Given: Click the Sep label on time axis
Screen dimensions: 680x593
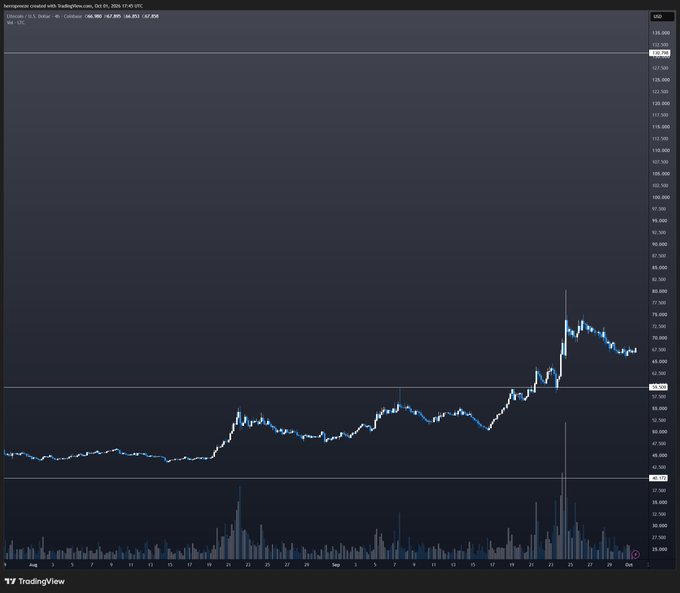Looking at the screenshot, I should (336, 565).
